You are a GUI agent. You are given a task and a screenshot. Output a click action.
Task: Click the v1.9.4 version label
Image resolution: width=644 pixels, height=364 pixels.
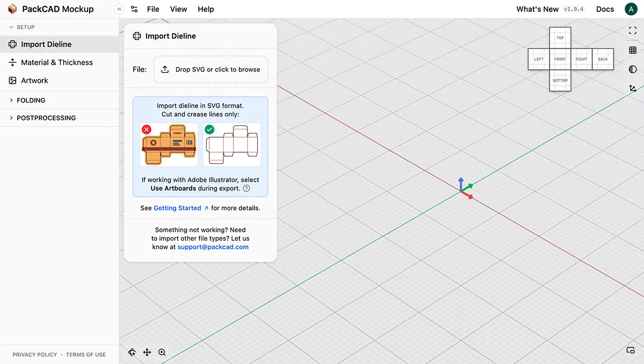click(x=574, y=9)
